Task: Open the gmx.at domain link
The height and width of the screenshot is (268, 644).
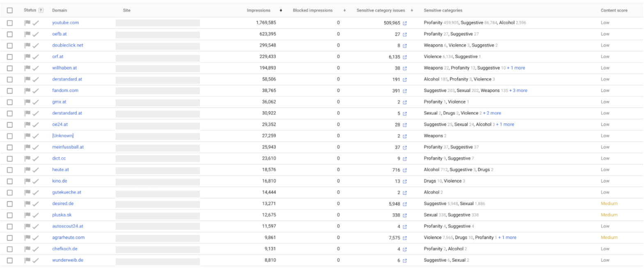Action: (x=59, y=102)
